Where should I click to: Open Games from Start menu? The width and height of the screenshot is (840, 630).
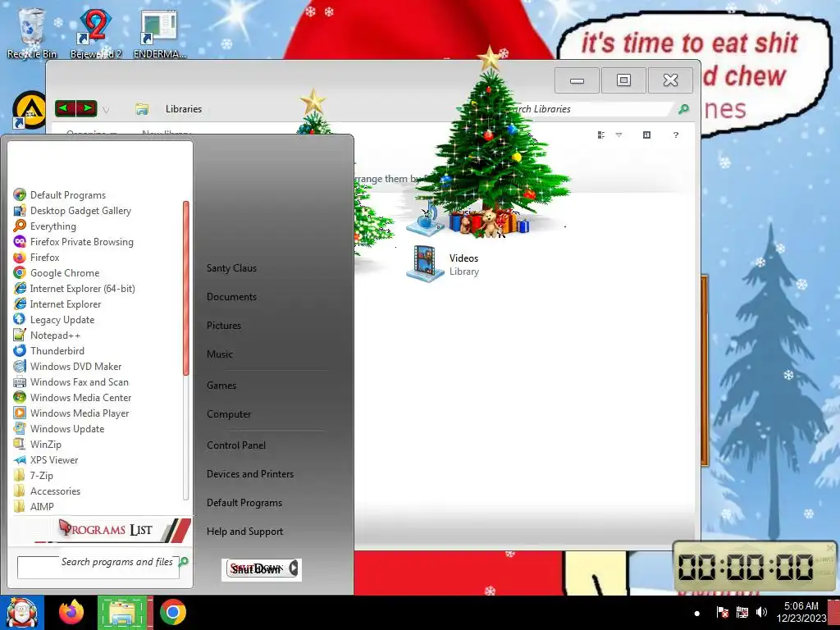221,386
